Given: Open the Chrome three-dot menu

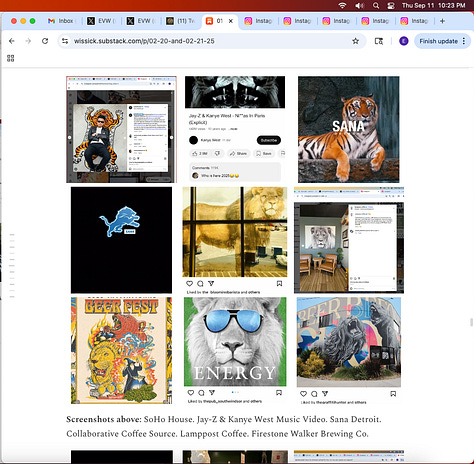Looking at the screenshot, I should [464, 41].
